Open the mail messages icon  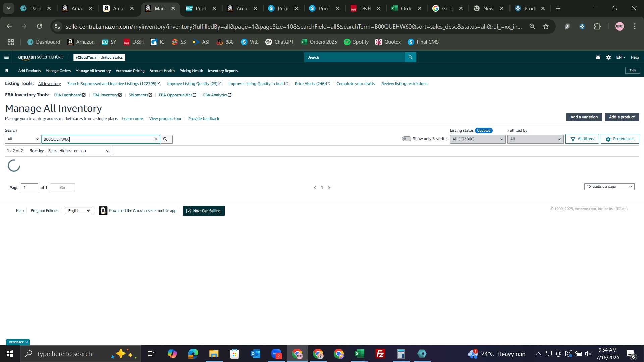[598, 57]
